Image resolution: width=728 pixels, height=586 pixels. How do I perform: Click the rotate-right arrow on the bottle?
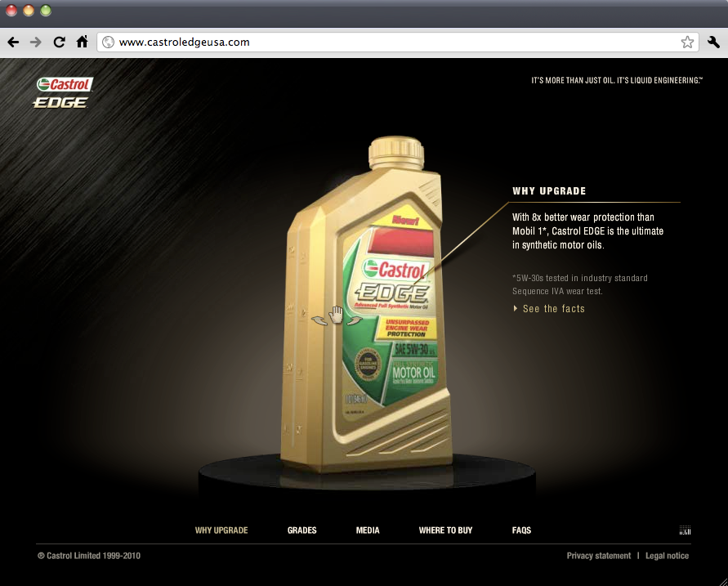click(353, 320)
